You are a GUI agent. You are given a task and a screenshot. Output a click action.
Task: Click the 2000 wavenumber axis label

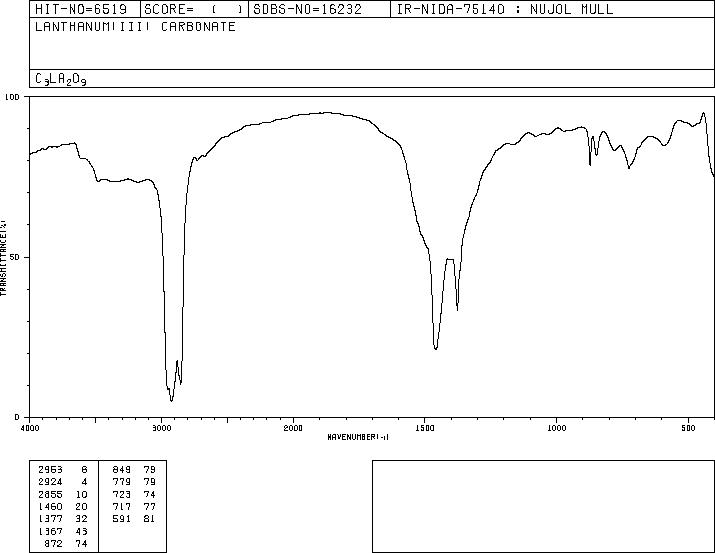pos(293,428)
